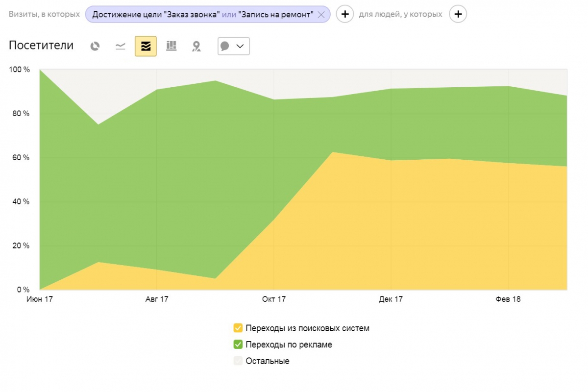588x392 pixels.
Task: Click the "Посетители" chart title
Action: (x=41, y=45)
